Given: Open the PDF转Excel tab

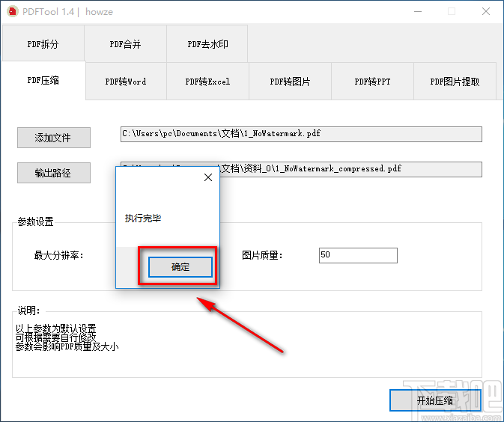Looking at the screenshot, I should [207, 82].
